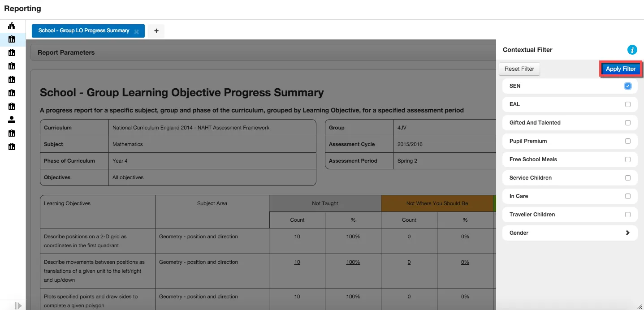Click the Apply Filter button
The width and height of the screenshot is (644, 310).
(621, 69)
